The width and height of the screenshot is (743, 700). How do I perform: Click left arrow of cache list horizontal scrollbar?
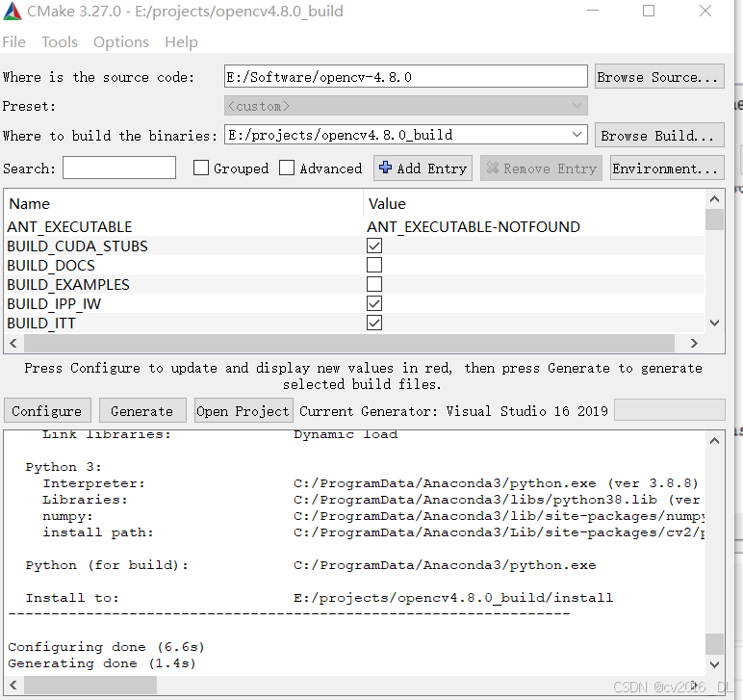click(13, 343)
